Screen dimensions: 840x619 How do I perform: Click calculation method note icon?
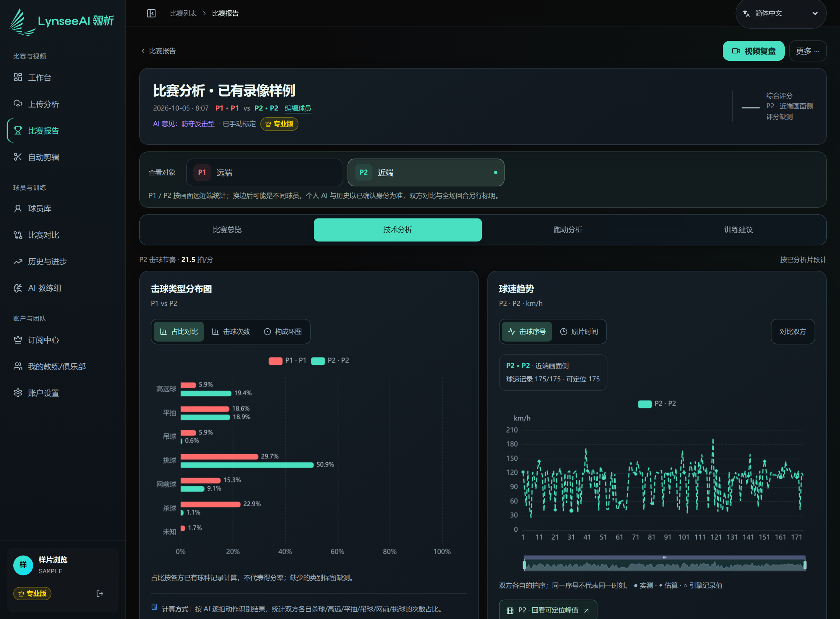(154, 606)
